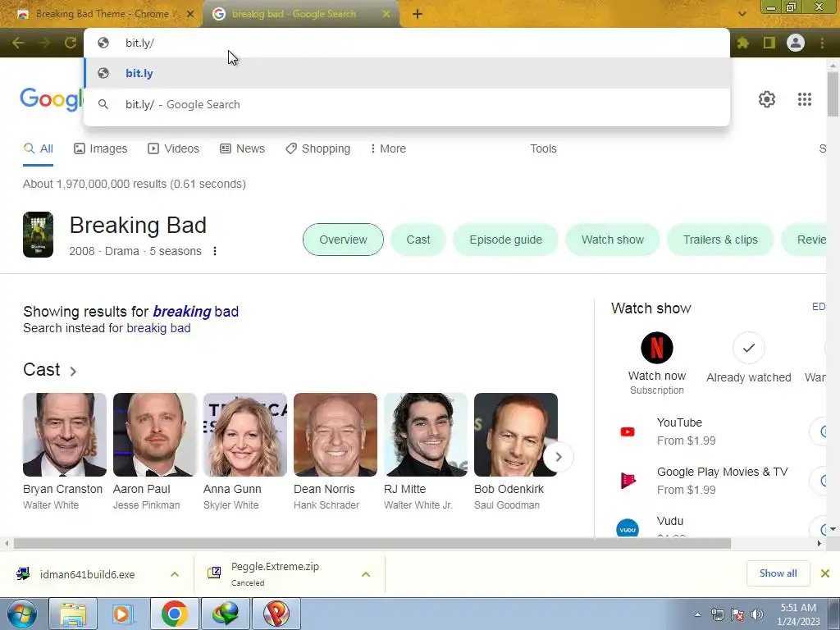Click the address bar text bit.ly/
This screenshot has height=630, width=840.
point(139,43)
